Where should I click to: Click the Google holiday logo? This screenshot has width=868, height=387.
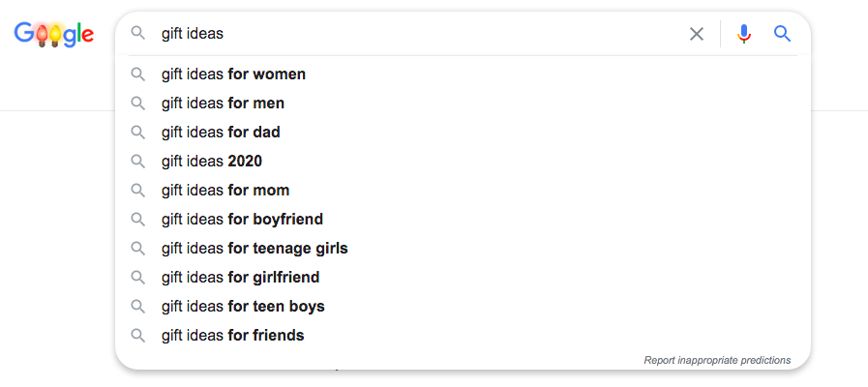[x=54, y=34]
